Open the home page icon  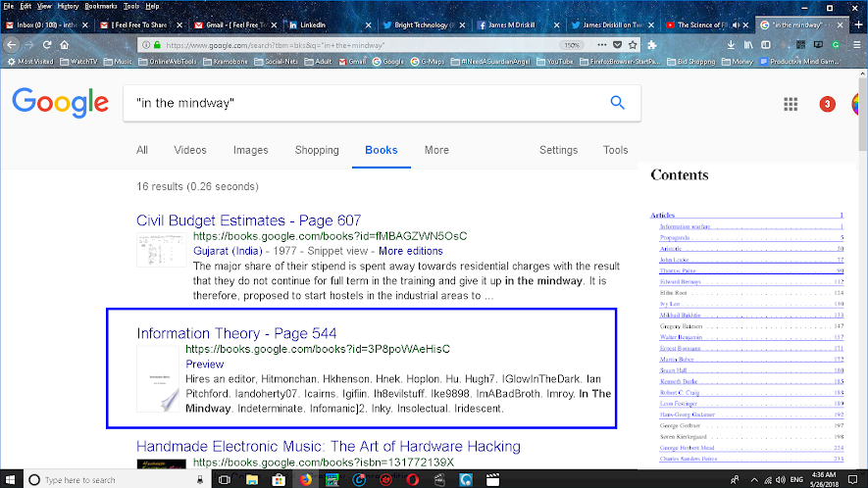[64, 45]
